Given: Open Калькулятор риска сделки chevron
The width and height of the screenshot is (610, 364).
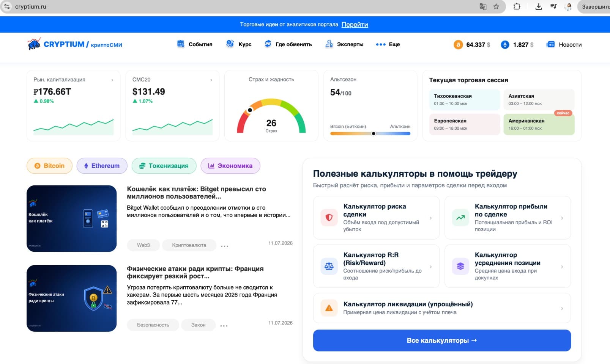Looking at the screenshot, I should coord(430,218).
